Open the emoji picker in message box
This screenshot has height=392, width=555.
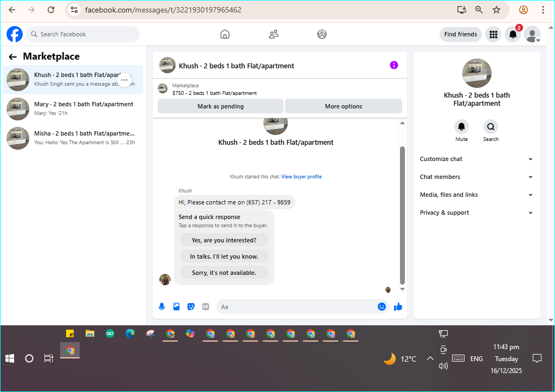pyautogui.click(x=382, y=307)
